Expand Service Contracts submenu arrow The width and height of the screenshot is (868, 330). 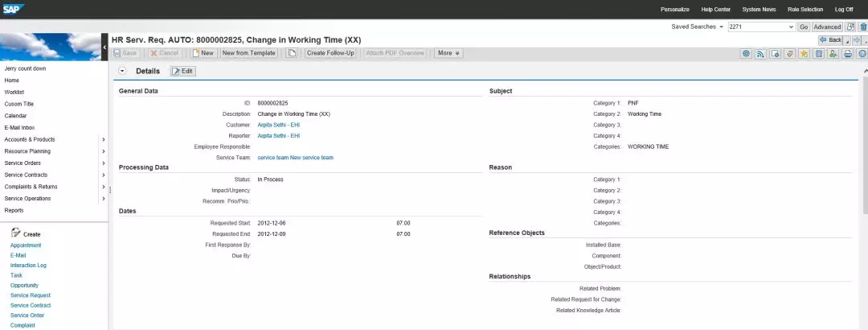pos(103,175)
